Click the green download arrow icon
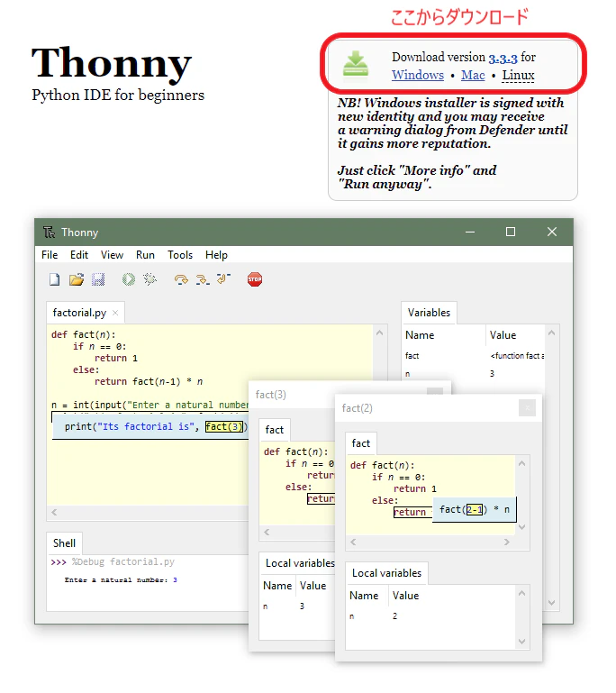The image size is (616, 693). click(x=356, y=65)
